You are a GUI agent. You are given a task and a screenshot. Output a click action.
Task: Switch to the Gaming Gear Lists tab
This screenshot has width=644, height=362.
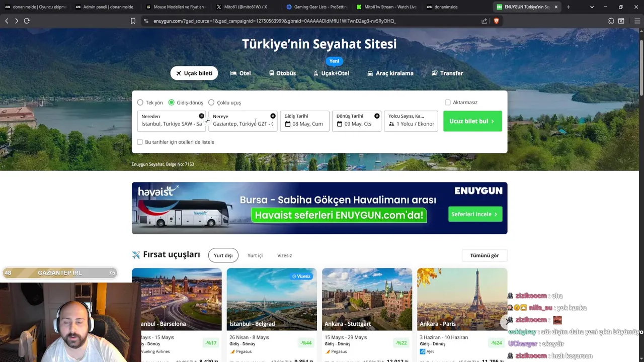318,7
